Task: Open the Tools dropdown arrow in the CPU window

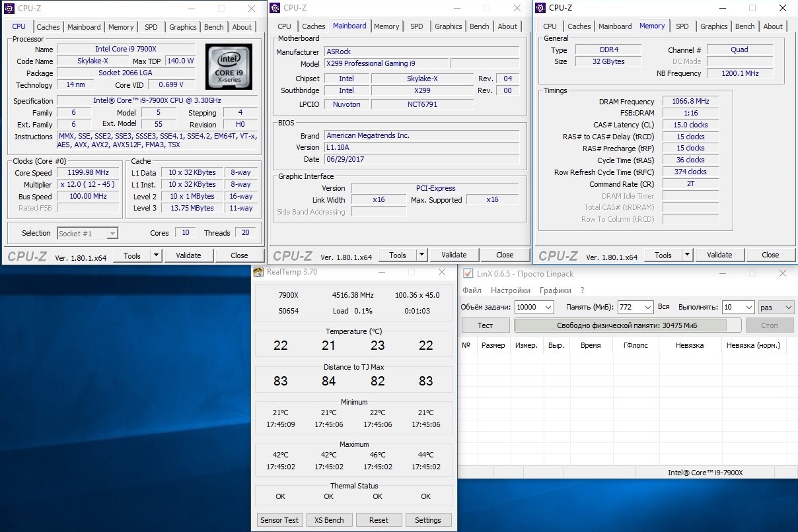Action: [156, 255]
